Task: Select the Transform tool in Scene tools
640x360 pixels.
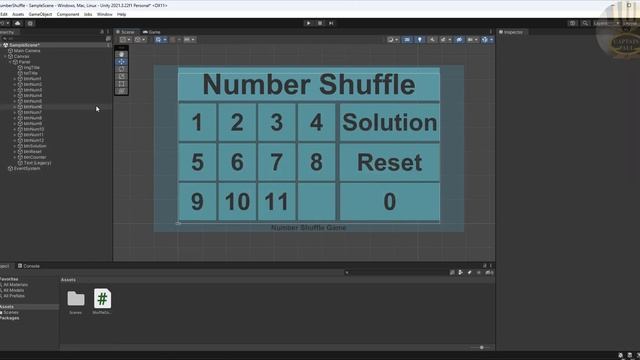Action: point(122,91)
